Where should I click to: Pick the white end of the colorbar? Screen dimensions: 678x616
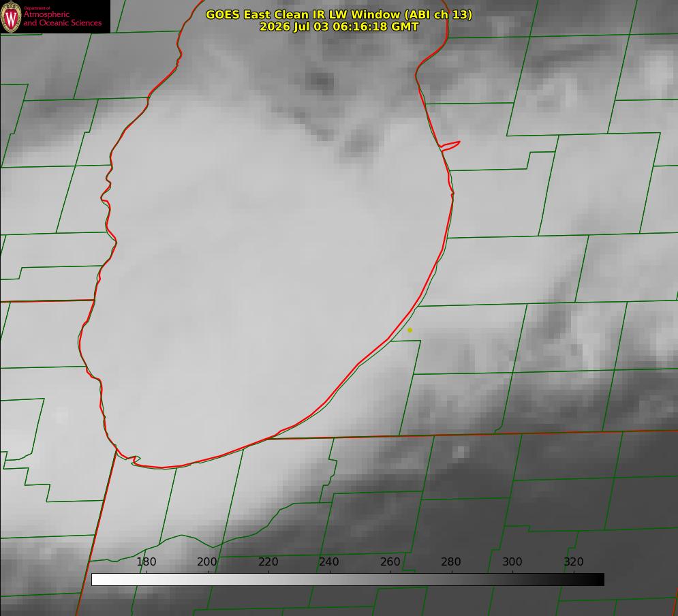[x=100, y=580]
